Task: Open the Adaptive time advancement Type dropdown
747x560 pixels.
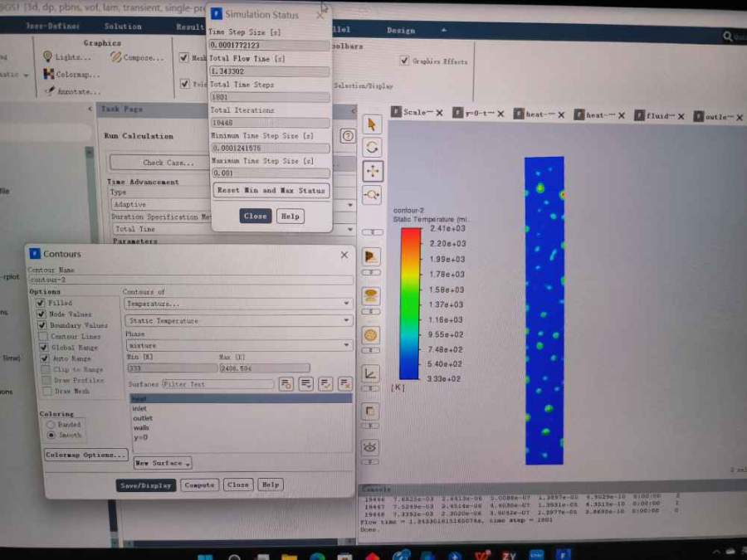Action: pyautogui.click(x=233, y=204)
